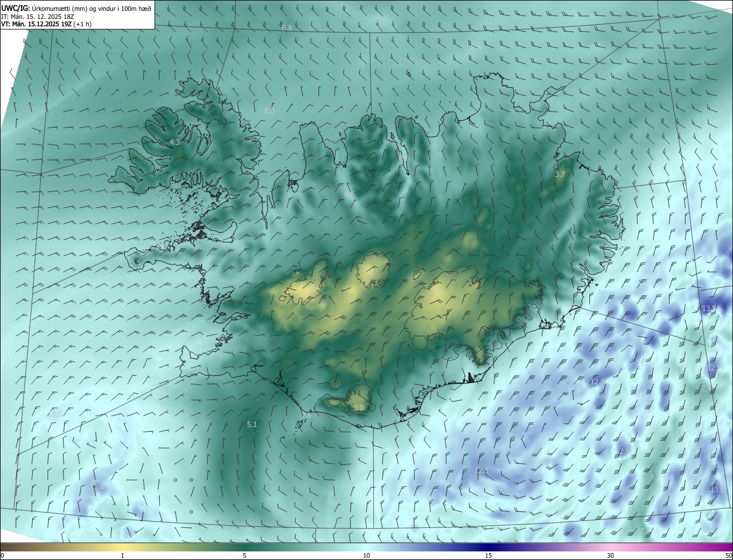
Task: Click the UWC/IG title line in the header box
Action: click(76, 9)
